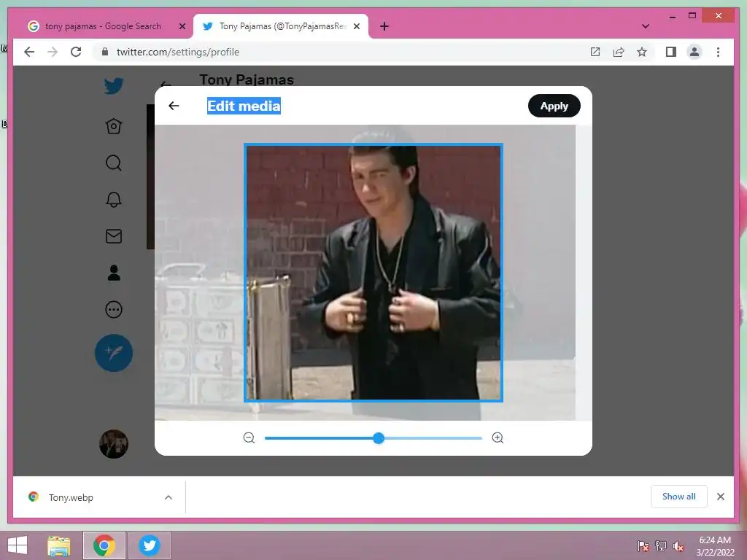Expand options chevron for Tony.webp download
Image resolution: width=747 pixels, height=560 pixels.
169,497
